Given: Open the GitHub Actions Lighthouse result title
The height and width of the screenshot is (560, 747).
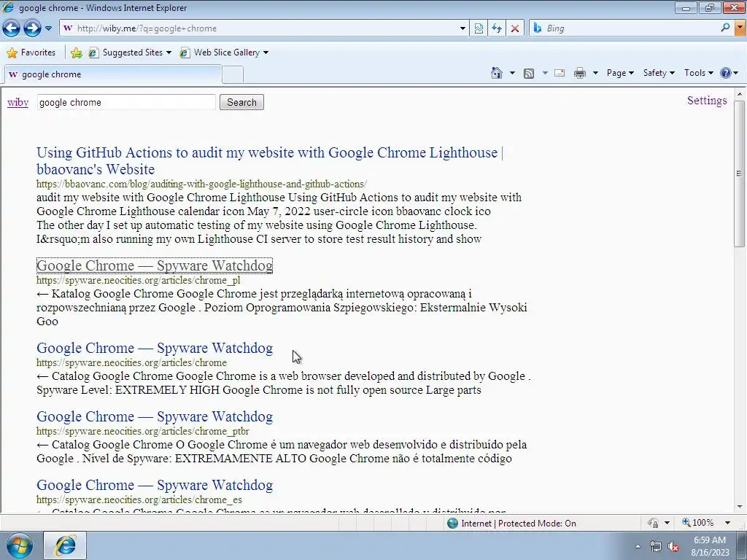Looking at the screenshot, I should pos(270,160).
